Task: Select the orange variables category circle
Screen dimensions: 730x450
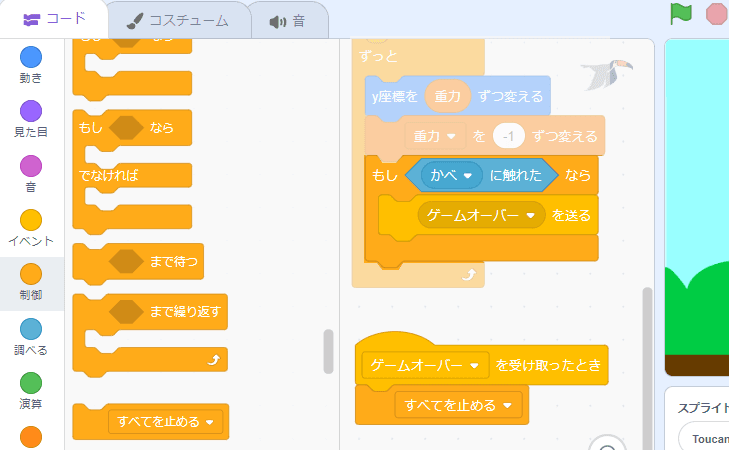Action: pyautogui.click(x=31, y=437)
